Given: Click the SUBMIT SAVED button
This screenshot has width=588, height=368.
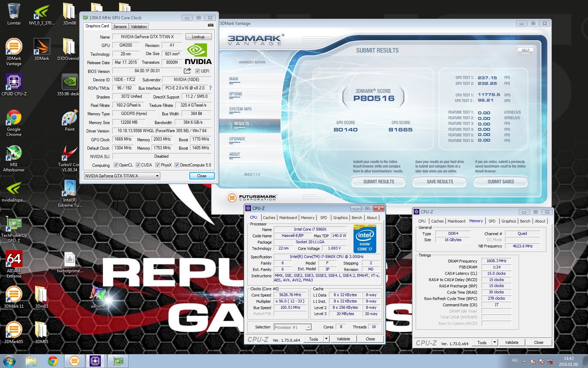Looking at the screenshot, I should (x=500, y=182).
